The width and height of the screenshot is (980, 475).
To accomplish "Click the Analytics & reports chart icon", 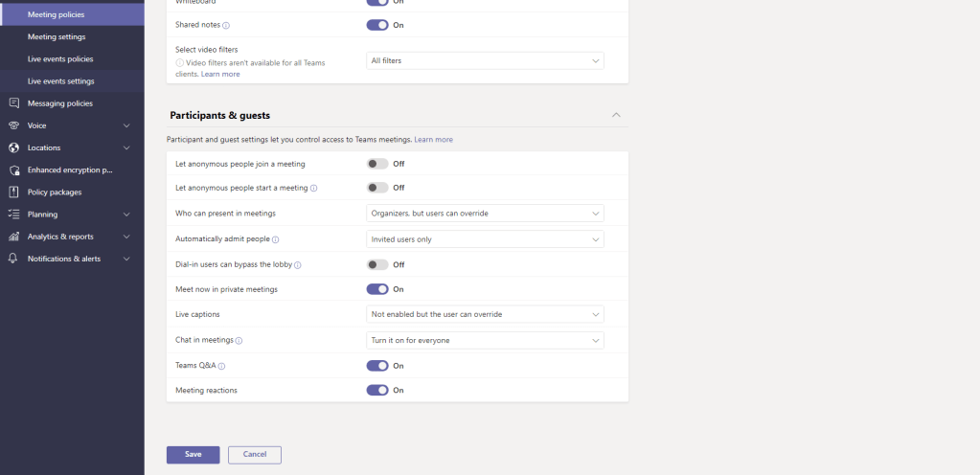I will pos(13,237).
